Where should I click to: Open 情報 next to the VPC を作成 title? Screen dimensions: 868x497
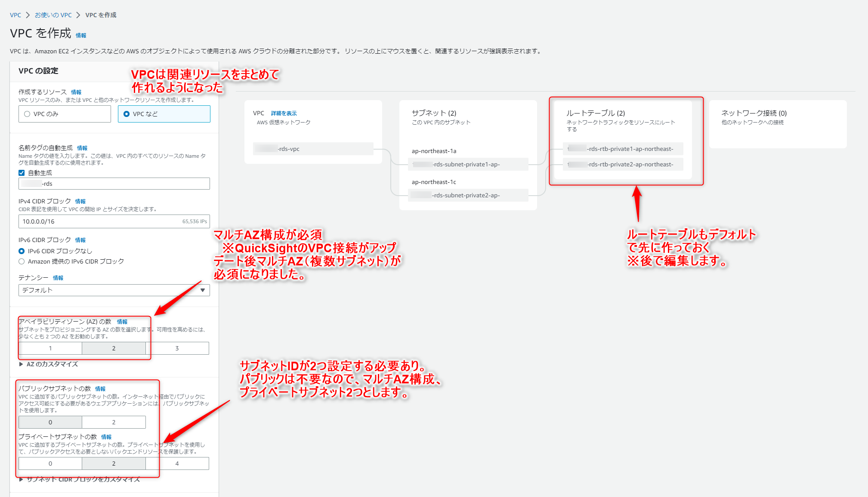81,35
